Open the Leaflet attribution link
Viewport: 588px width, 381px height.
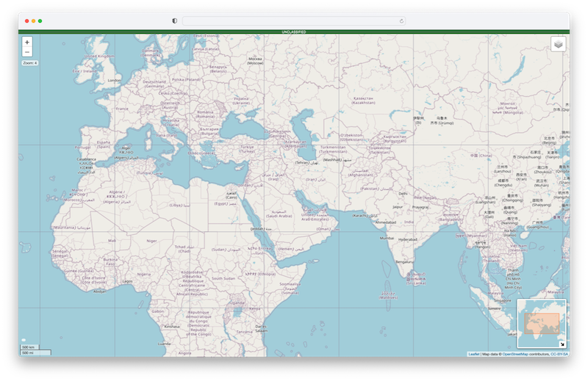(x=473, y=355)
